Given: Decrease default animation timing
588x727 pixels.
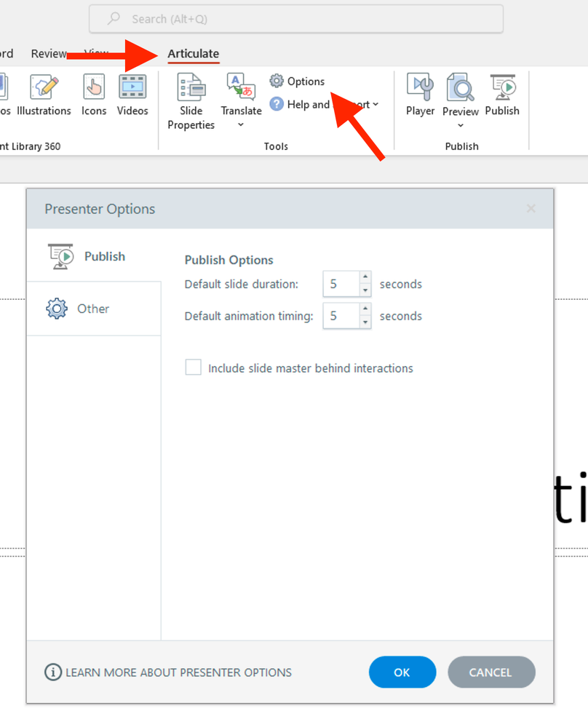Looking at the screenshot, I should [365, 322].
